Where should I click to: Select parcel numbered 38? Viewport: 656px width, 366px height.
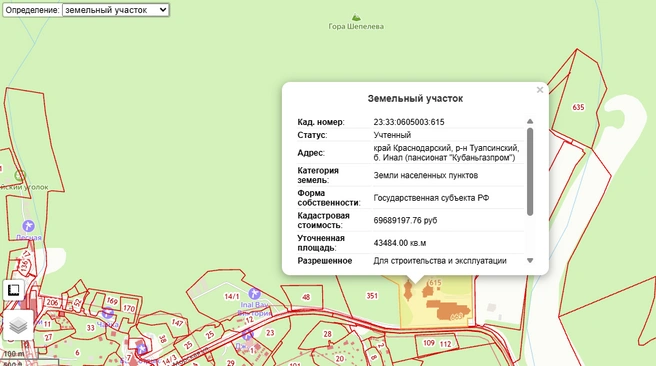click(x=163, y=339)
